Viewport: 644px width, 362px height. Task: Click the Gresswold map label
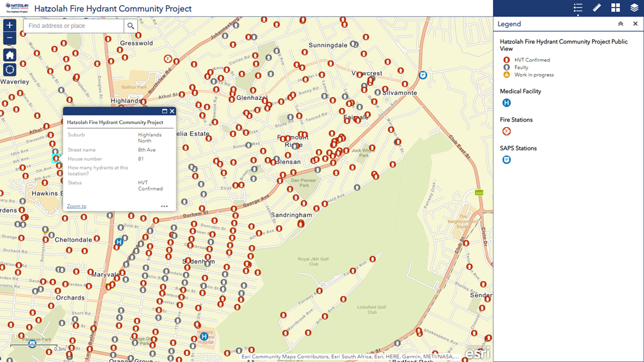click(x=136, y=43)
